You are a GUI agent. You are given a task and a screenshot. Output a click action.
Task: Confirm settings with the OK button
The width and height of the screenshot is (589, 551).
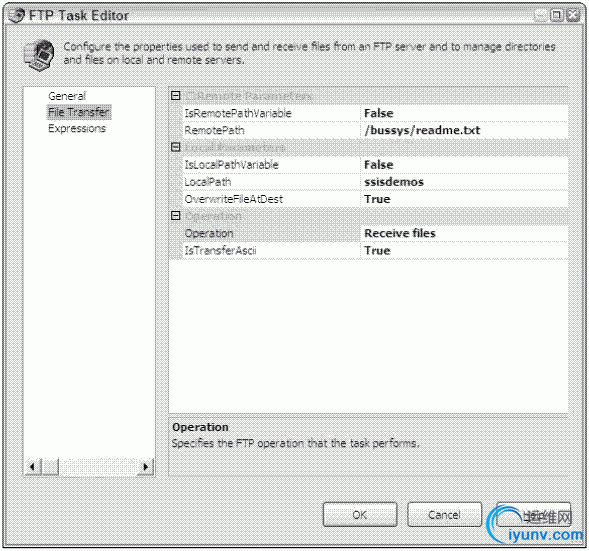360,515
